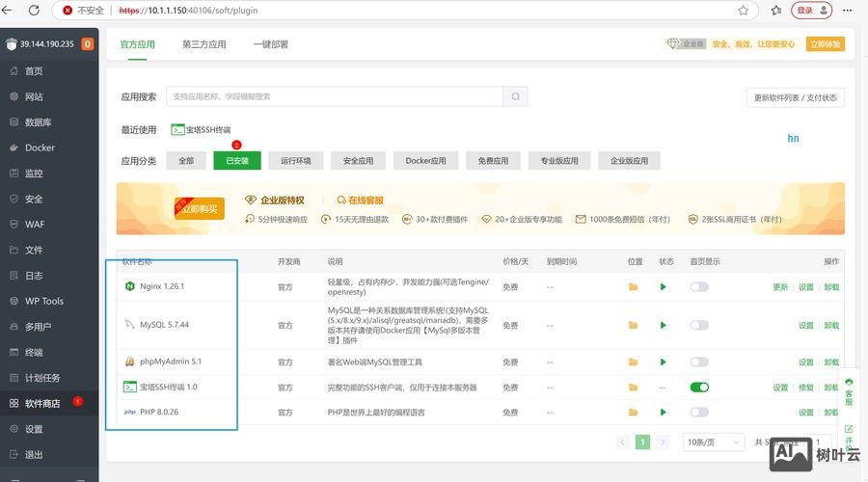868x482 pixels.
Task: Click the browser back arrow
Action: pos(7,10)
